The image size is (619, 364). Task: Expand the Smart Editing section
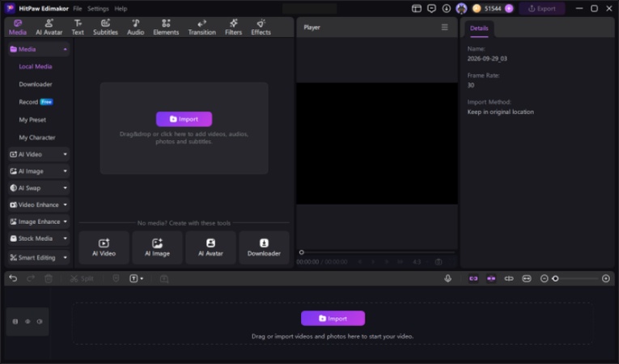pyautogui.click(x=39, y=257)
